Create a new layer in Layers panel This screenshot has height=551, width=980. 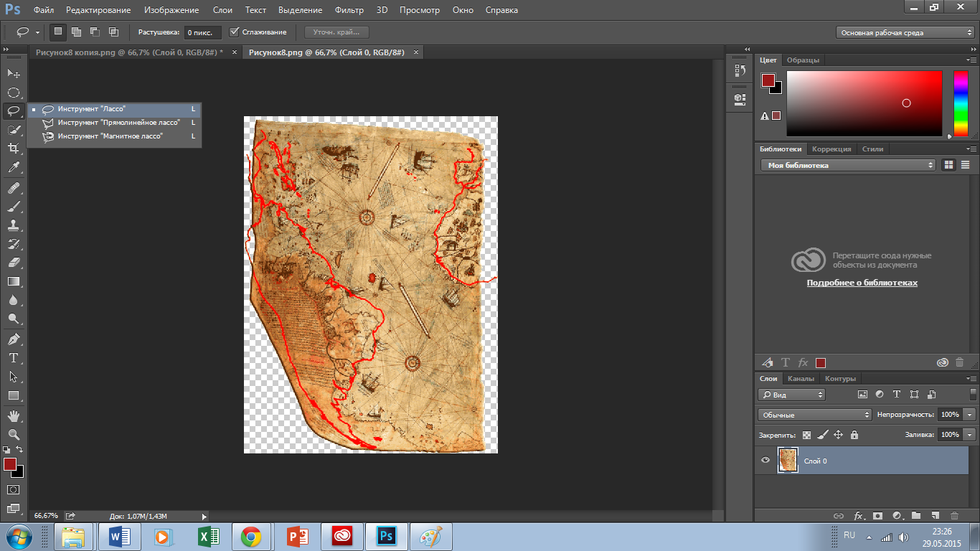[x=935, y=516]
